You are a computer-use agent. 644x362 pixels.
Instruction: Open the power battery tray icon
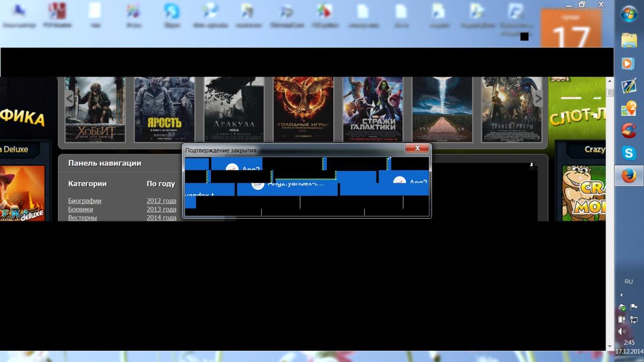pyautogui.click(x=621, y=319)
